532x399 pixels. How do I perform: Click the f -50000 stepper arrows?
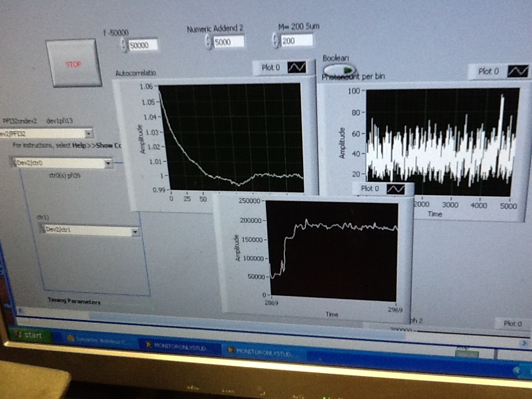tap(124, 45)
